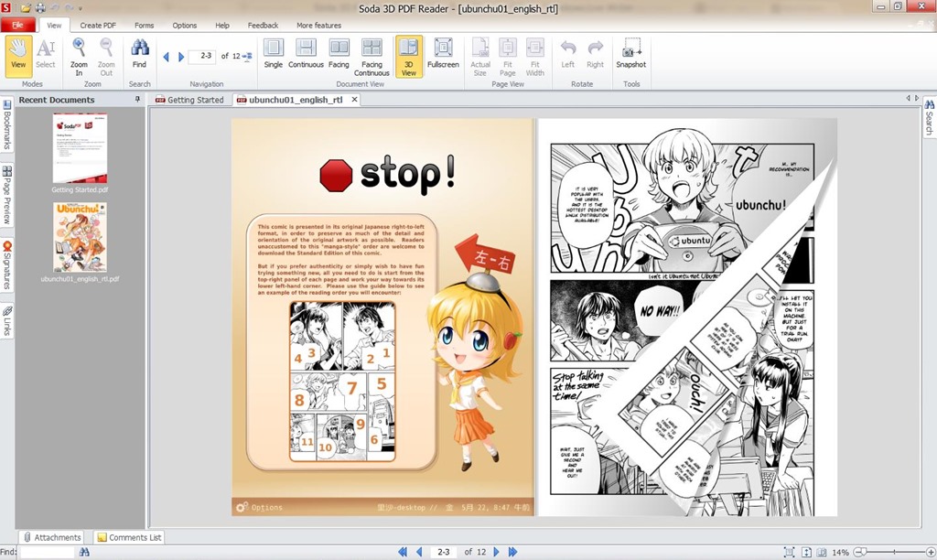937x560 pixels.
Task: Click the status bar page number field
Action: pyautogui.click(x=444, y=553)
